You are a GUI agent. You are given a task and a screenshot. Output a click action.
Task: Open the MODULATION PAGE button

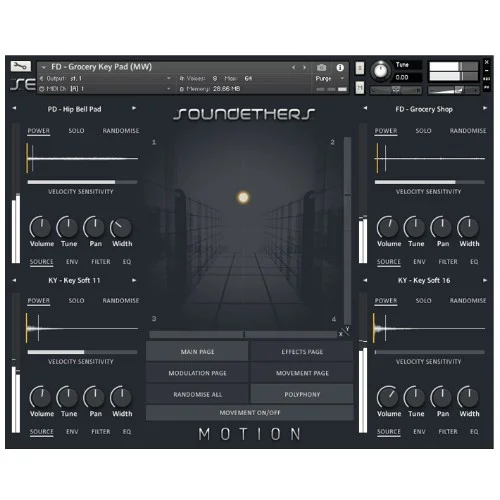(197, 373)
